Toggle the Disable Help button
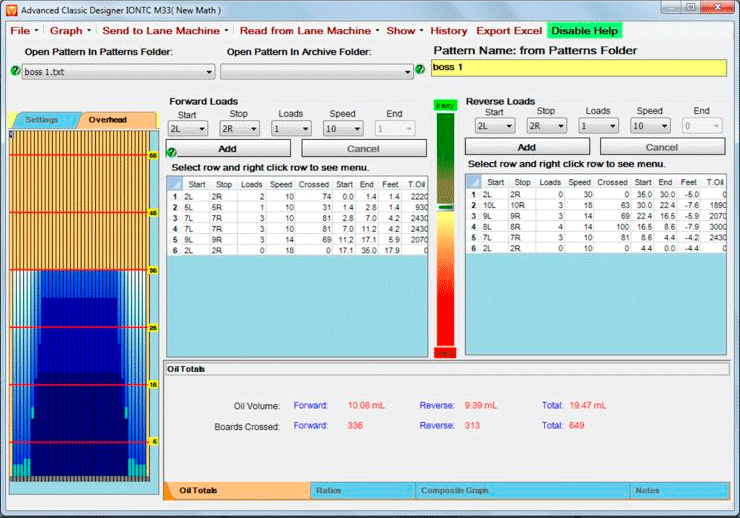The width and height of the screenshot is (740, 518). pyautogui.click(x=584, y=31)
